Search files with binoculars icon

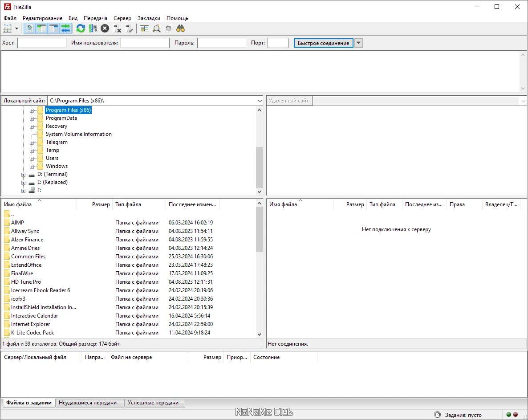[180, 29]
